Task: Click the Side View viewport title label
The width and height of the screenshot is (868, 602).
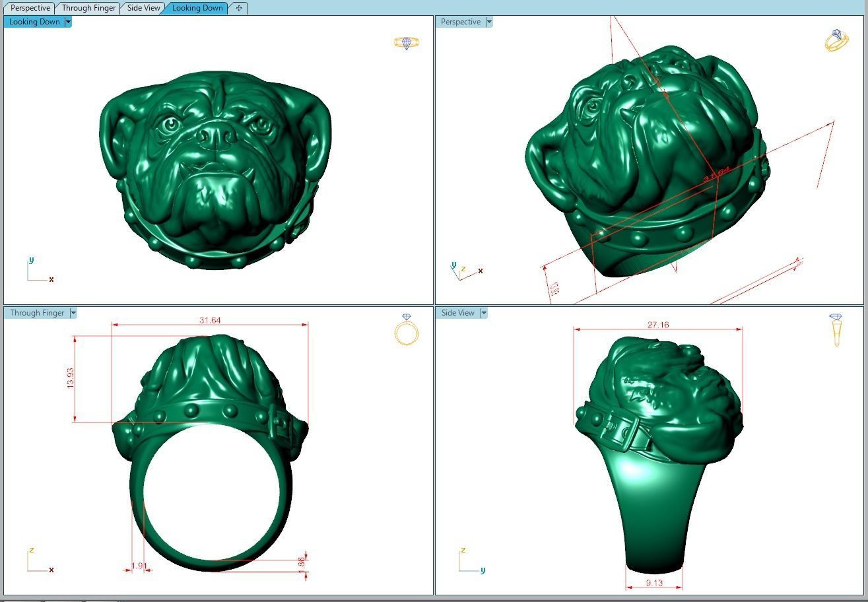Action: pos(457,313)
